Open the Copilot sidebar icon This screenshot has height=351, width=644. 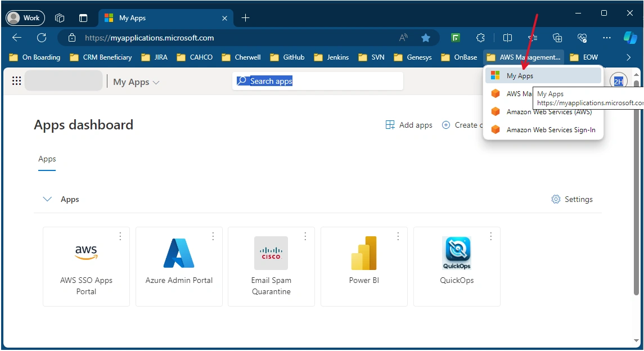point(630,38)
